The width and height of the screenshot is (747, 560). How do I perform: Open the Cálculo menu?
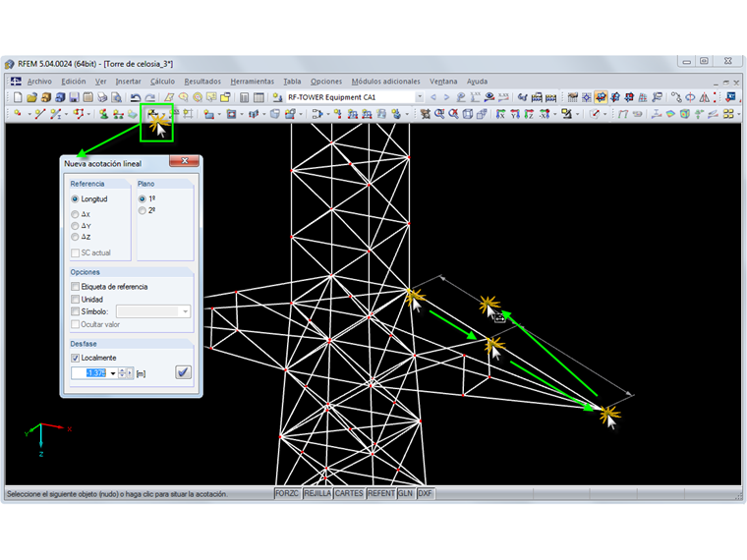coord(162,82)
